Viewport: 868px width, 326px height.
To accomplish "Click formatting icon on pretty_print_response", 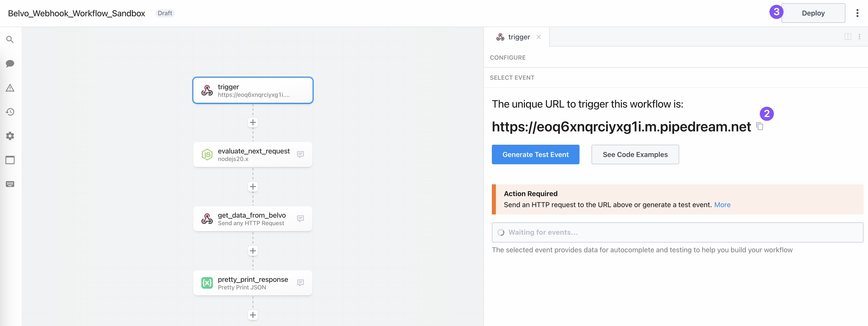I will click(207, 283).
